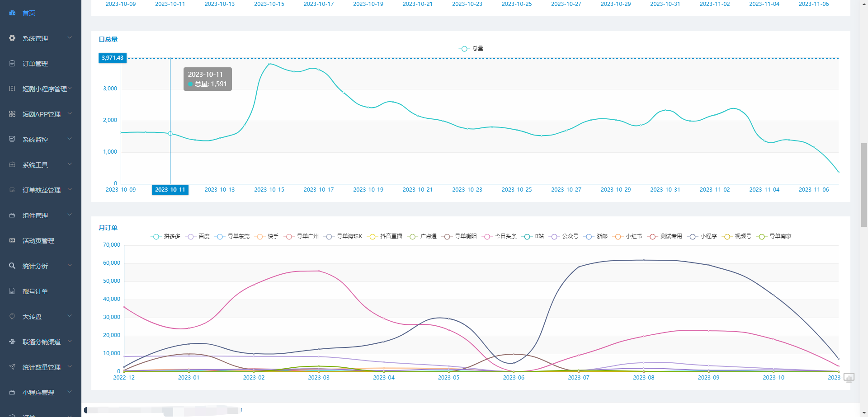Toggle 小红书 legend series
The height and width of the screenshot is (417, 868).
[627, 236]
